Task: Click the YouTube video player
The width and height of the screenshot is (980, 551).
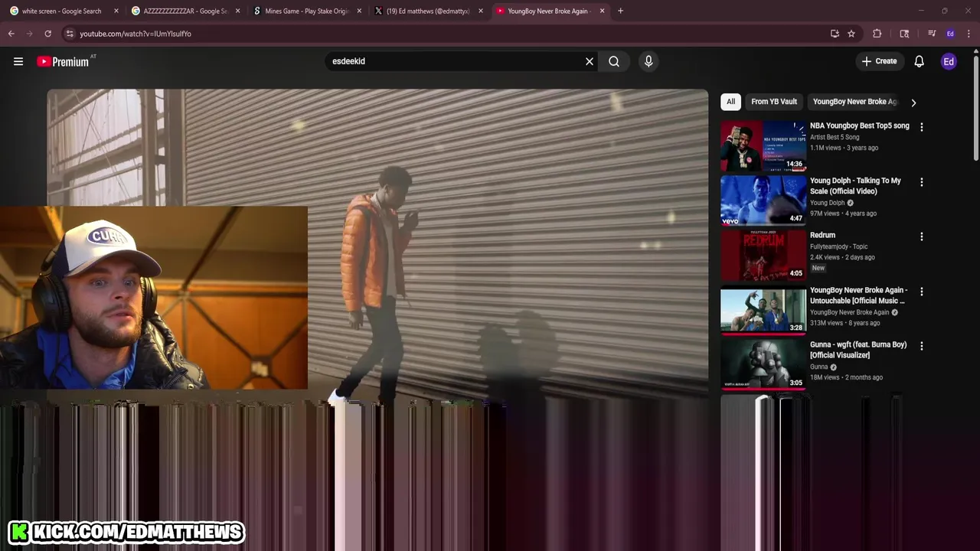Action: click(x=377, y=243)
